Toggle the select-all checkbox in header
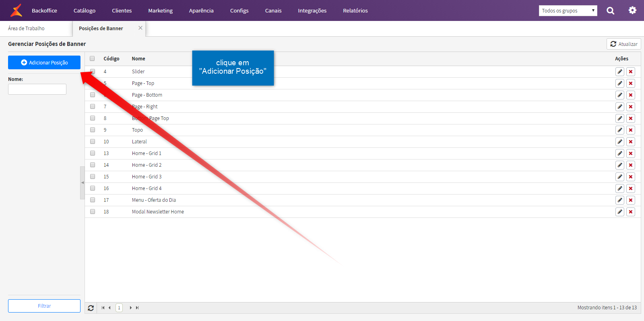 coord(92,58)
